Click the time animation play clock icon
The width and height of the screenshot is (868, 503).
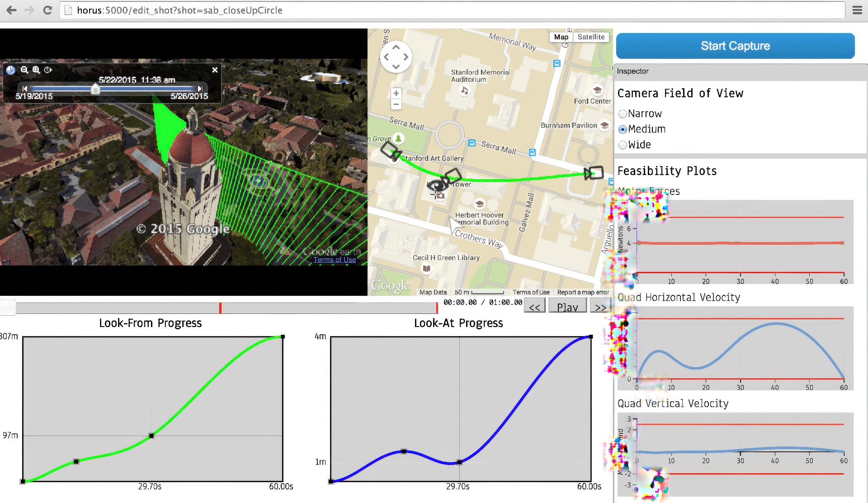pos(48,70)
